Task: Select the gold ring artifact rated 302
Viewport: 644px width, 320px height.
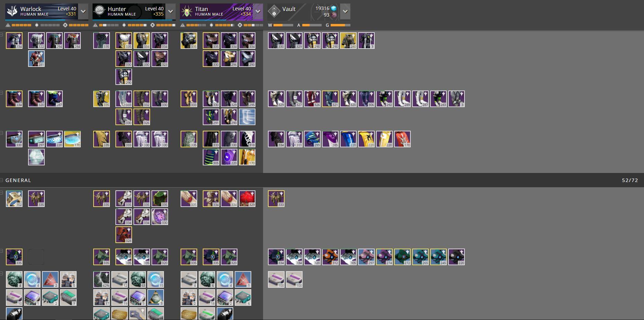Action: pos(14,199)
